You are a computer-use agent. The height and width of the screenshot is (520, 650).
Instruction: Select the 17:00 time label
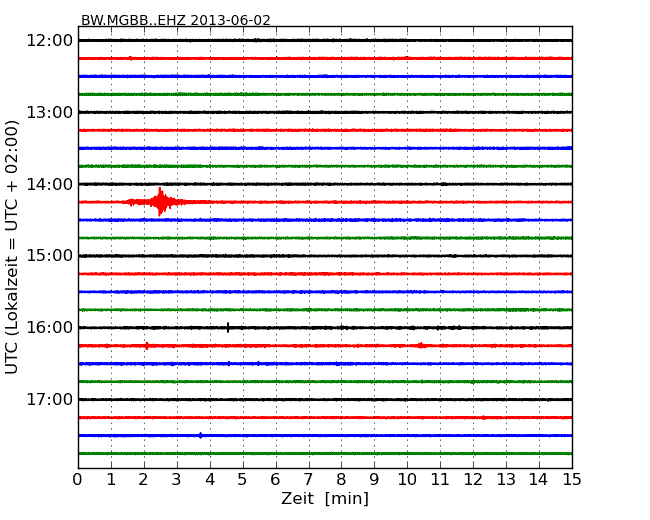50,399
